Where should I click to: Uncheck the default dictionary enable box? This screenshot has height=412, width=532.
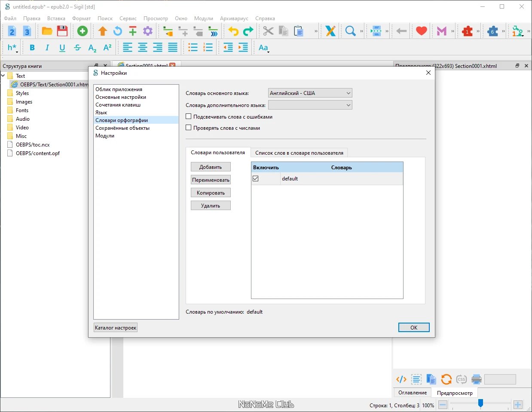[x=256, y=179]
